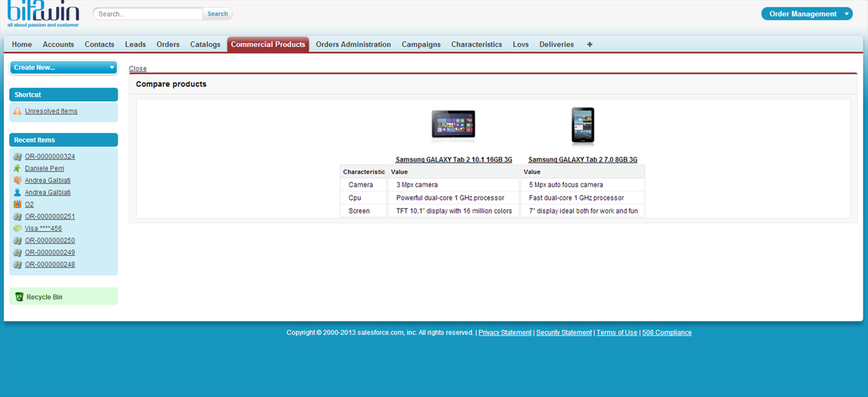The image size is (868, 397).
Task: Click the Screen characteristic row label
Action: tap(359, 211)
